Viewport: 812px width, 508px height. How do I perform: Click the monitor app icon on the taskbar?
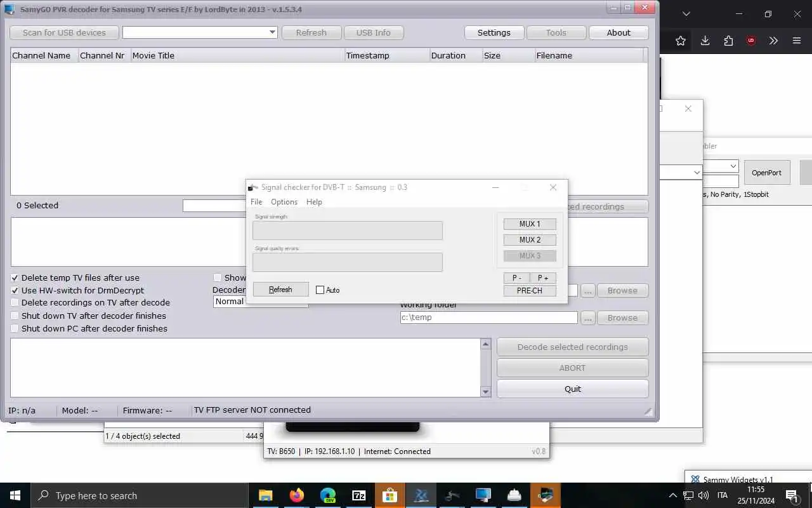click(x=483, y=495)
